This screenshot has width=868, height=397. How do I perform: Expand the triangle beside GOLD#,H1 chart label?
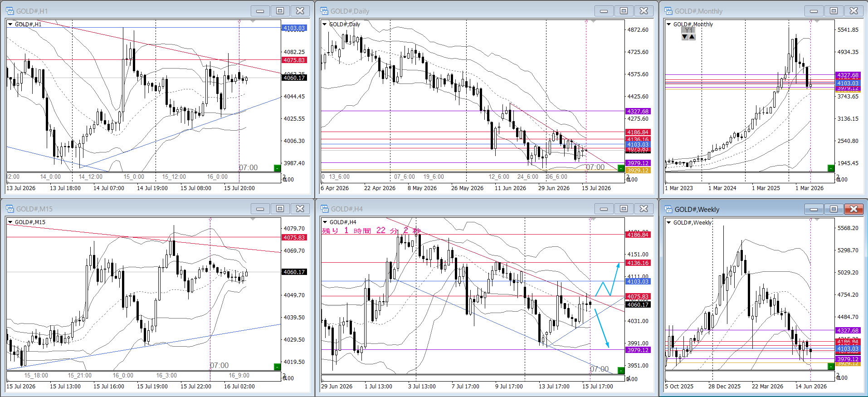click(x=10, y=24)
